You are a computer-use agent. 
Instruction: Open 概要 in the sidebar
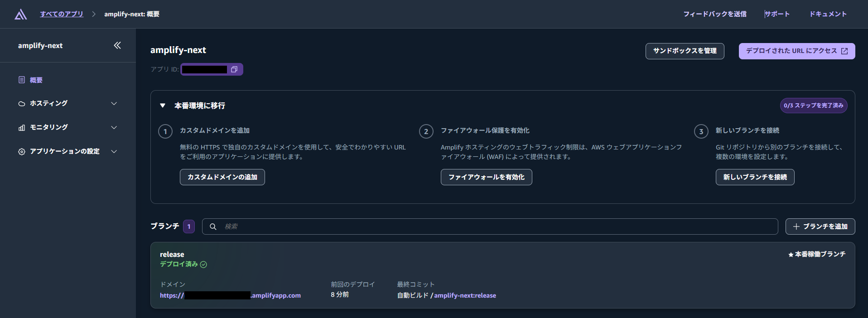pos(36,80)
